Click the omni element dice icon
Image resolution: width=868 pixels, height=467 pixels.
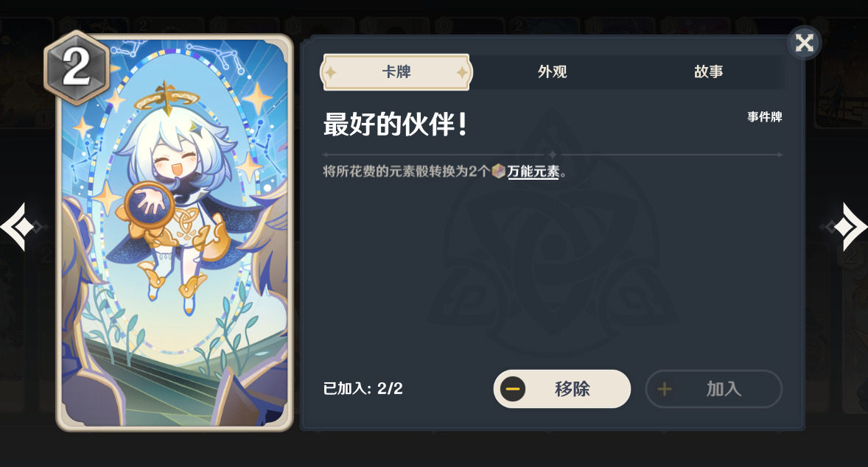click(x=498, y=171)
